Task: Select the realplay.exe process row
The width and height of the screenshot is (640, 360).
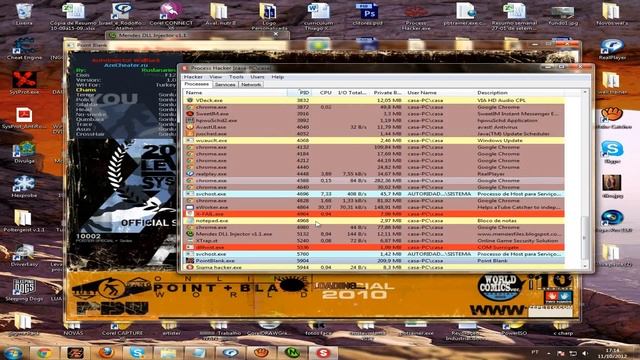Action: pyautogui.click(x=374, y=174)
